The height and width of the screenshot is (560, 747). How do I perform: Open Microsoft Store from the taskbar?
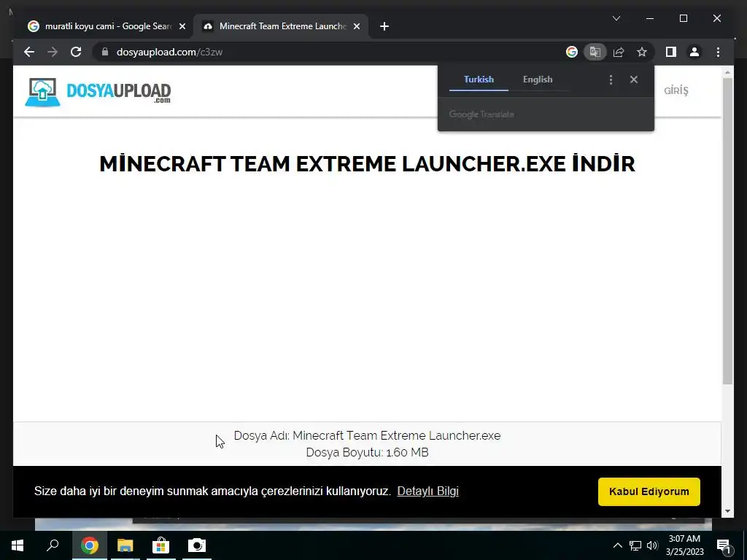coord(160,545)
